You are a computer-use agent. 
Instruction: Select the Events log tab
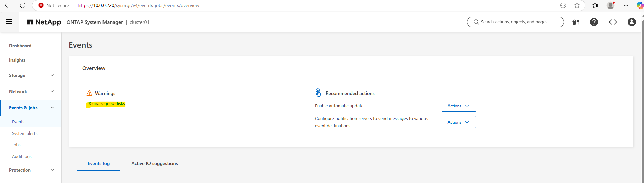98,163
